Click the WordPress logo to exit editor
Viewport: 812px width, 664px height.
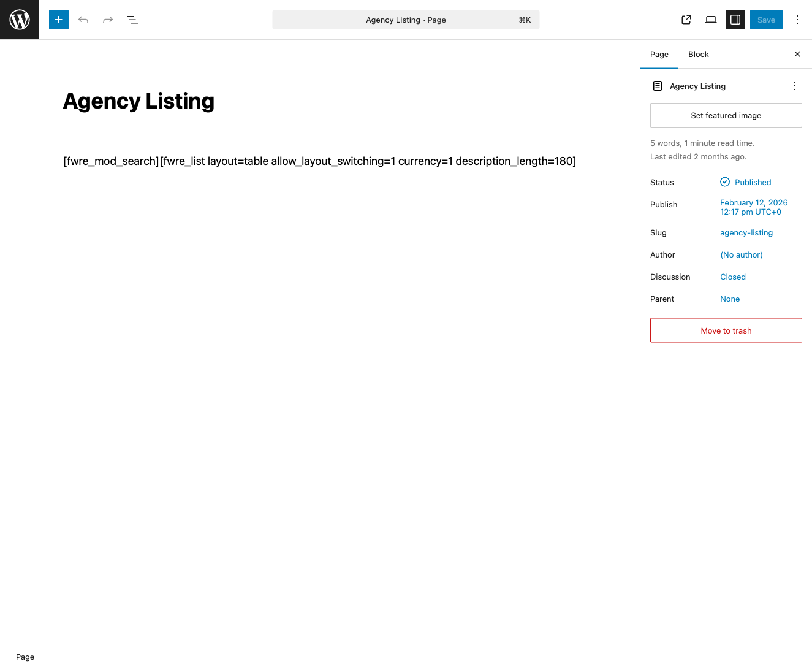pyautogui.click(x=20, y=20)
